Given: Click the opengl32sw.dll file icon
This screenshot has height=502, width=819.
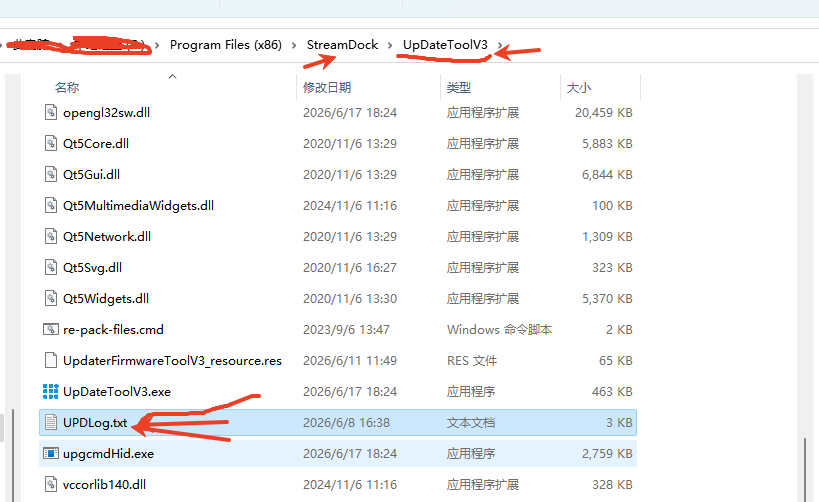Looking at the screenshot, I should [x=51, y=112].
